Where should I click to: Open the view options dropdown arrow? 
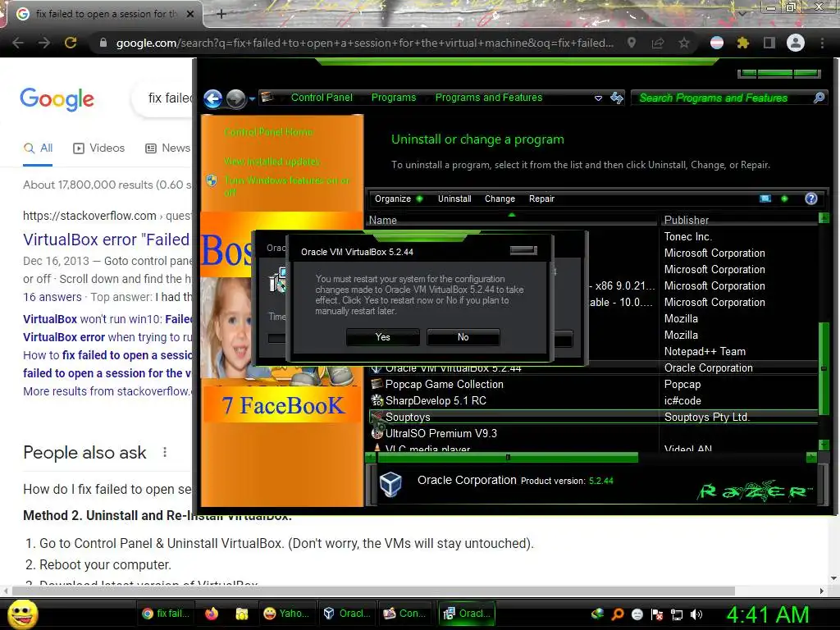[784, 199]
